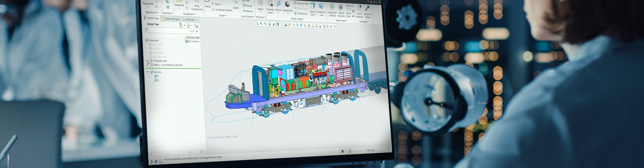Select the Revolve tool
644x168 pixels.
248,11
